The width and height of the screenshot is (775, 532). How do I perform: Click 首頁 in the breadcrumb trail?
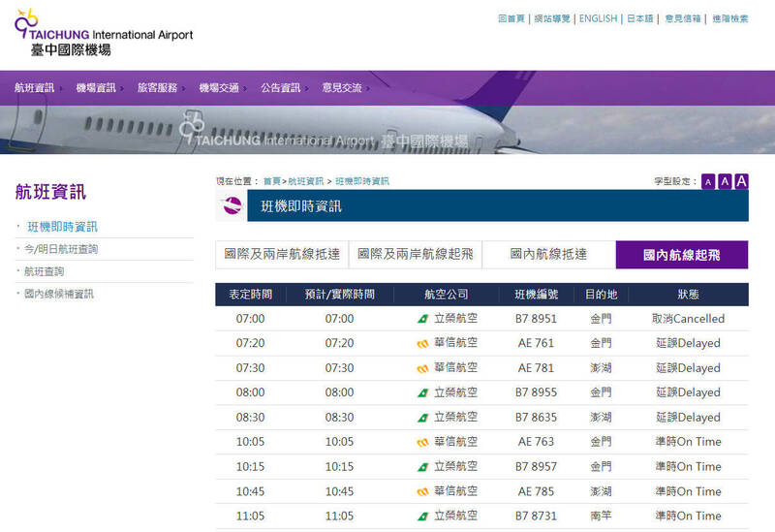[271, 181]
